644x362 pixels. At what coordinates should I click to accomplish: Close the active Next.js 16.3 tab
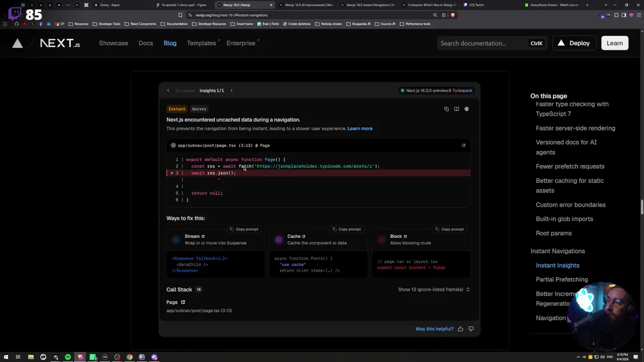[x=271, y=5]
